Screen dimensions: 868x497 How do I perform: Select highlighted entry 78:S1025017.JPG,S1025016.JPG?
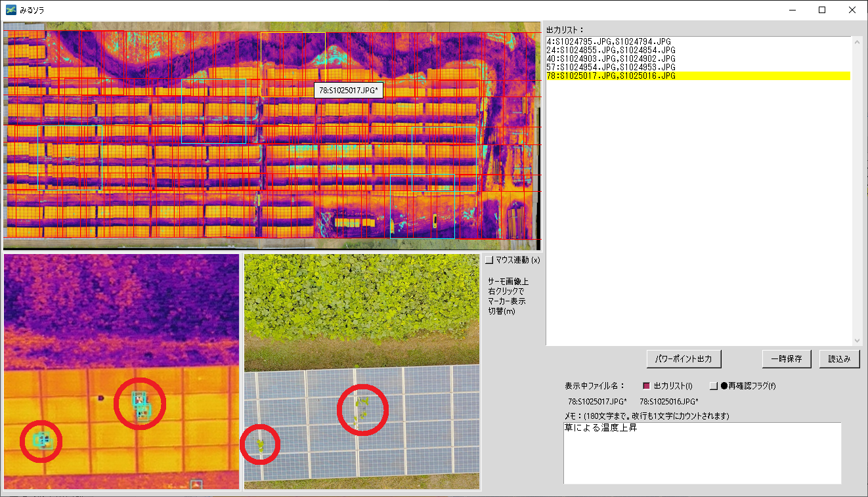tap(698, 76)
